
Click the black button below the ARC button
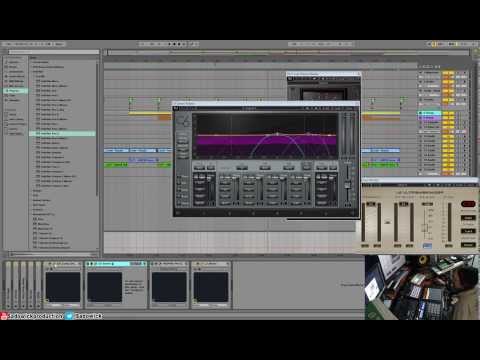coord(468,218)
